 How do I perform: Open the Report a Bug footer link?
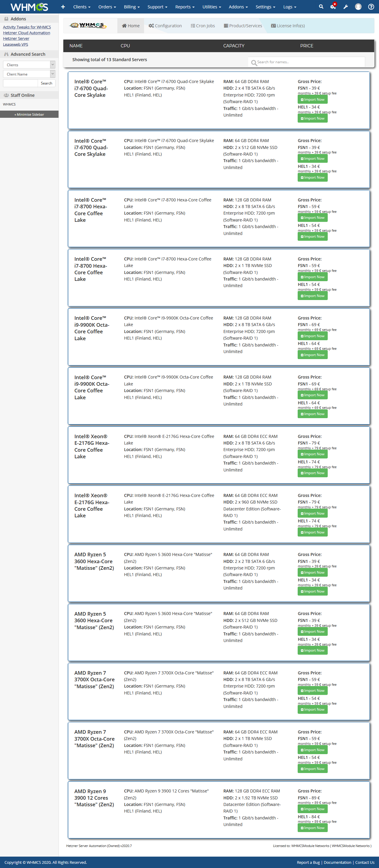pos(308,862)
